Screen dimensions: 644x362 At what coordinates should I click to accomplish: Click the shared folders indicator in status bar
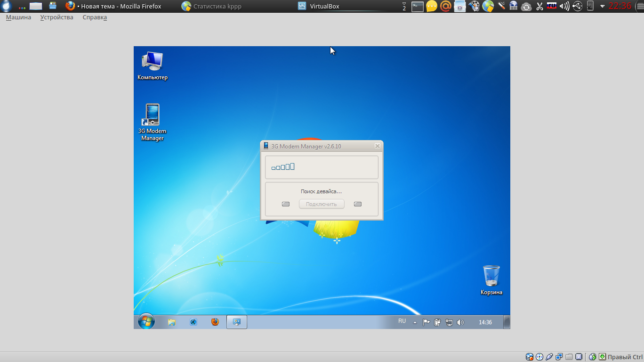(x=569, y=357)
